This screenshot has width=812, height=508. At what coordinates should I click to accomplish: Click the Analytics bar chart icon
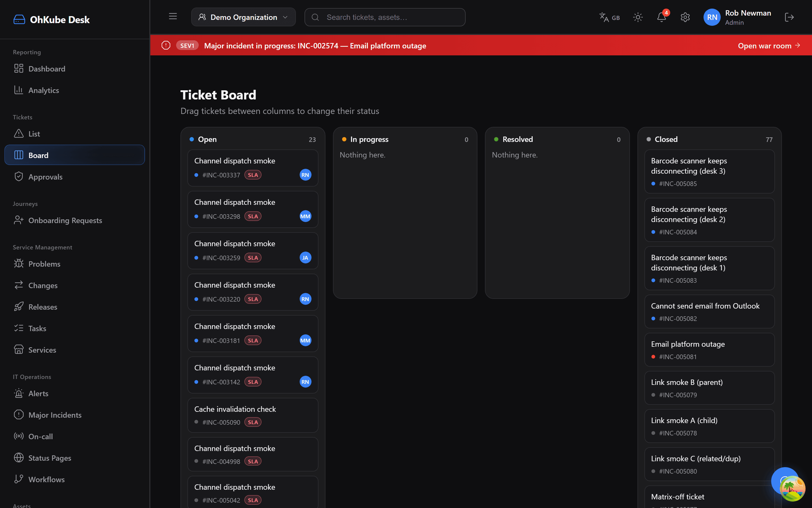pos(19,90)
